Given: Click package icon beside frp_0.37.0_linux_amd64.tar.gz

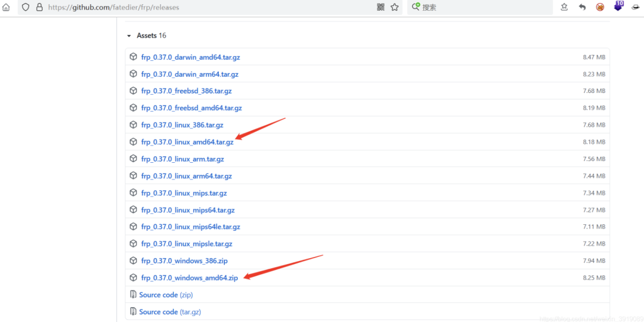Looking at the screenshot, I should click(133, 142).
